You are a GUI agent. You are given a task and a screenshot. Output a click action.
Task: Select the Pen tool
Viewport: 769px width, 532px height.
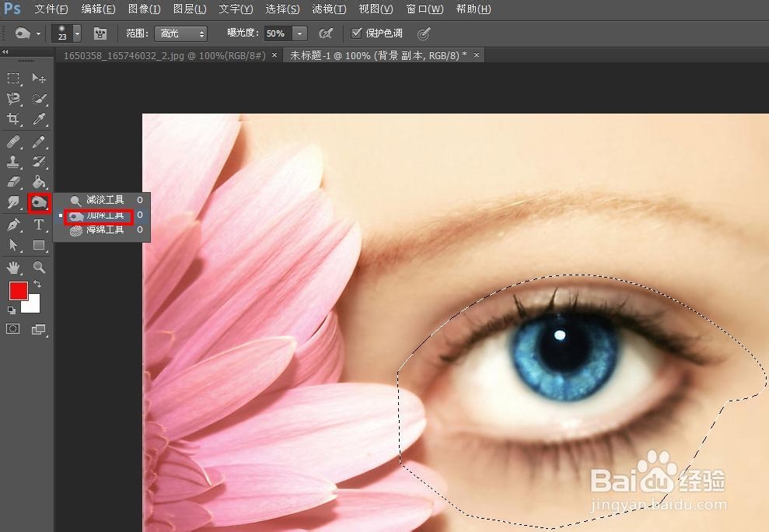pyautogui.click(x=14, y=226)
